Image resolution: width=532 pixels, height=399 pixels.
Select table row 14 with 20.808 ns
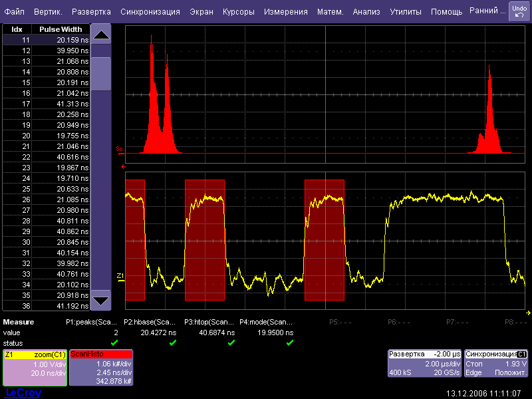pyautogui.click(x=47, y=72)
